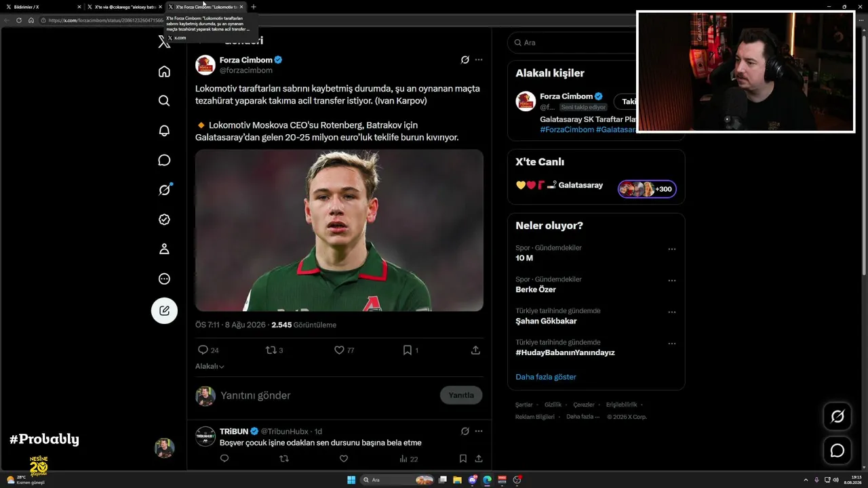Viewport: 868px width, 488px height.
Task: Click the Grok icon on TRİBUN's reply
Action: tap(465, 431)
